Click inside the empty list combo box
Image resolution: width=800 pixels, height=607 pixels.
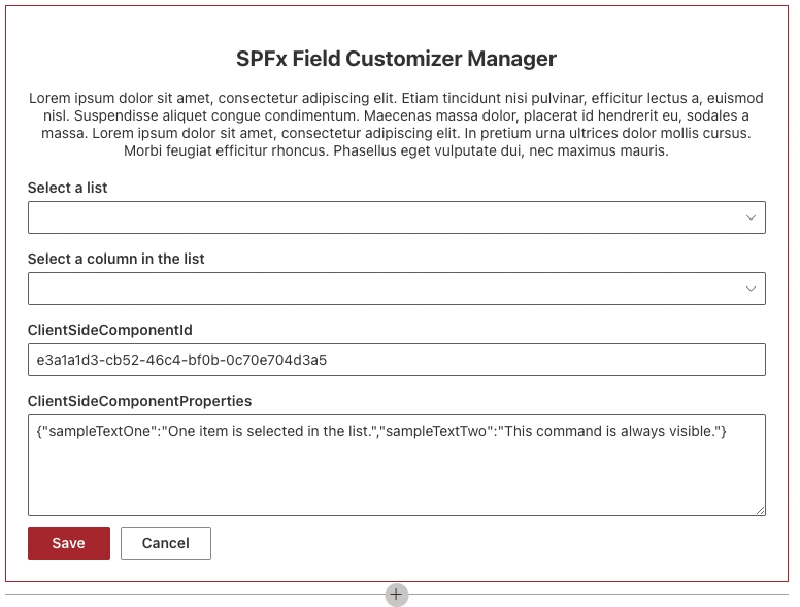[x=300, y=217]
